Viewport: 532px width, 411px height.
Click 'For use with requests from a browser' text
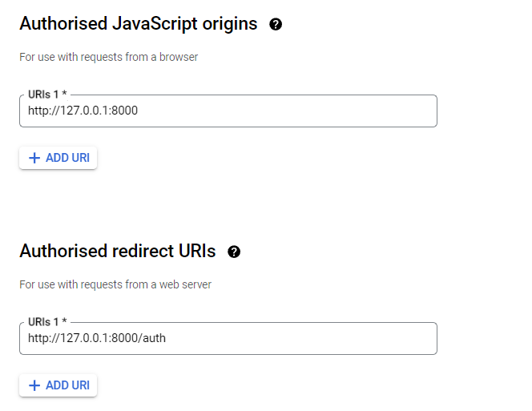109,57
